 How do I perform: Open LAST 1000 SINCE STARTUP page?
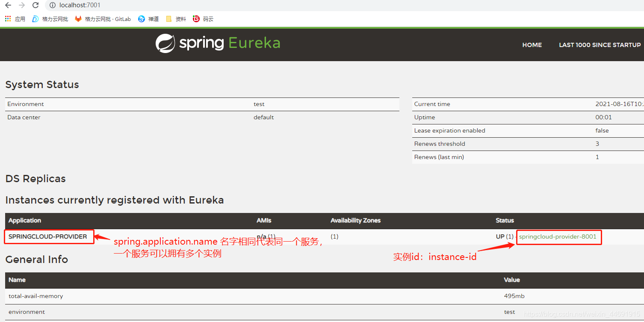tap(600, 45)
